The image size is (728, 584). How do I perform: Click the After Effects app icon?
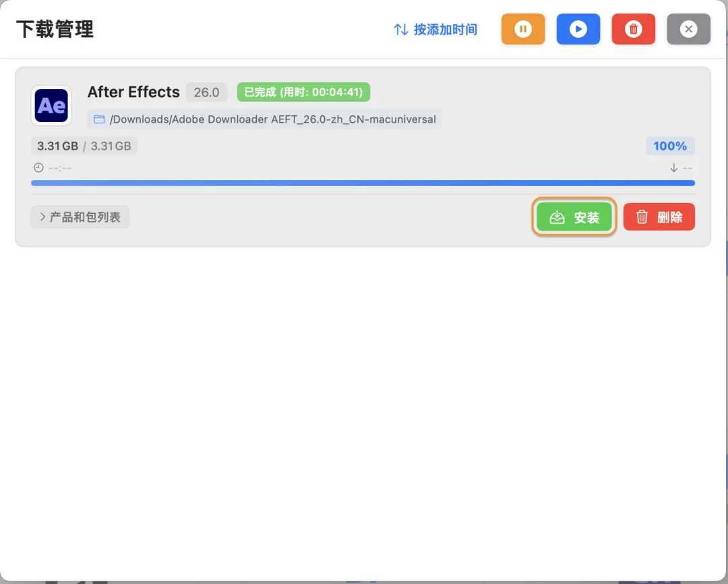pyautogui.click(x=51, y=105)
